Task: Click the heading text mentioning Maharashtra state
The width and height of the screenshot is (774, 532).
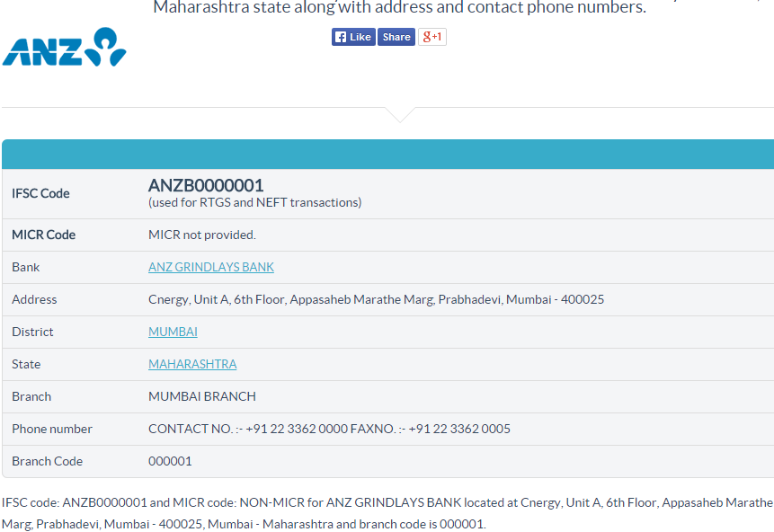Action: click(x=399, y=7)
